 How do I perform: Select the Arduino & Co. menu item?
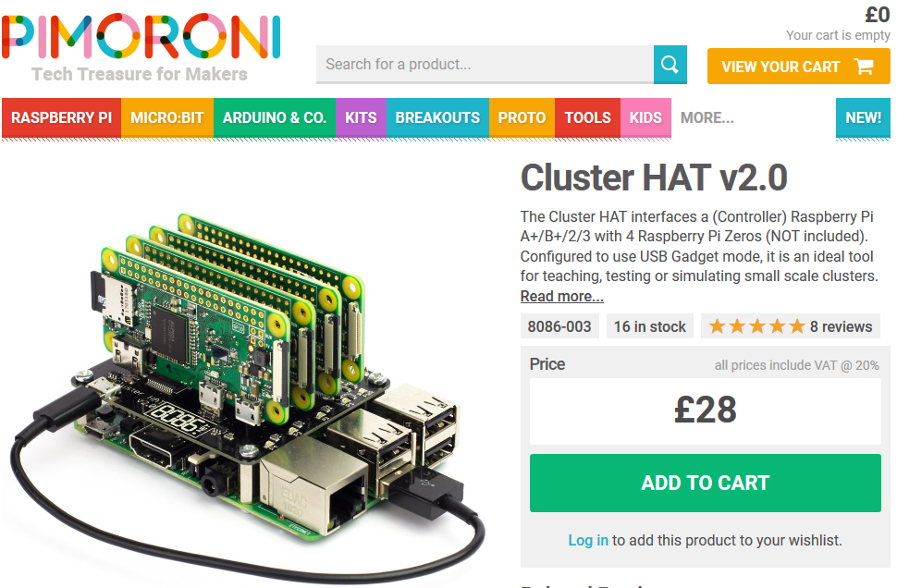coord(275,117)
